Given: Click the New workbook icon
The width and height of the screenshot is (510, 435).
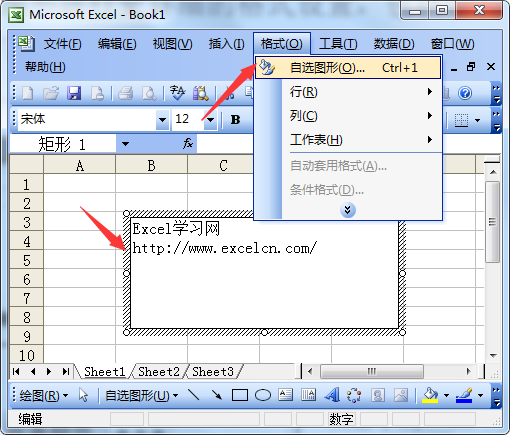Looking at the screenshot, I should pos(28,93).
